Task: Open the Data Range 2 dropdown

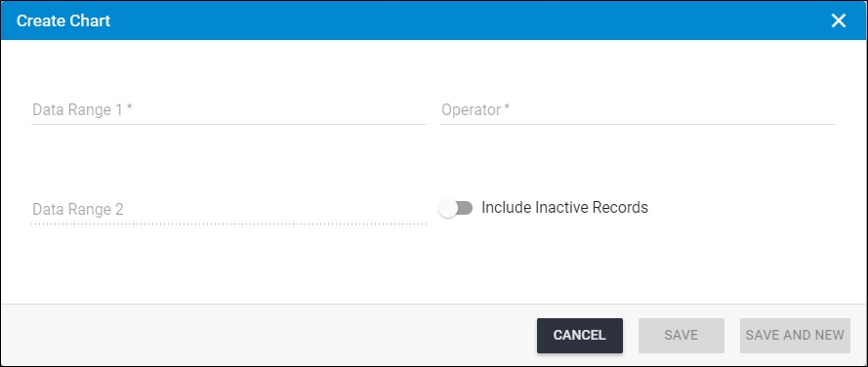Action: coord(228,210)
